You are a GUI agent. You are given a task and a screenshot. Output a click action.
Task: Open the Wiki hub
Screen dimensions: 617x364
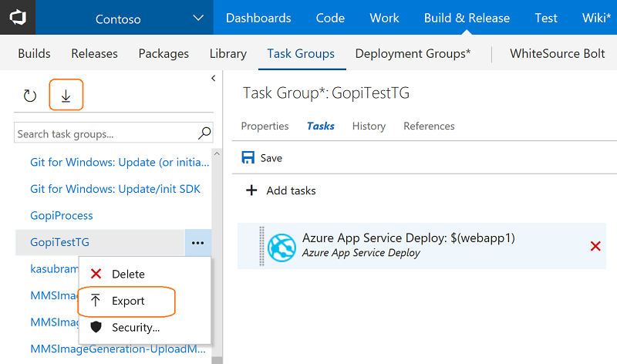596,18
